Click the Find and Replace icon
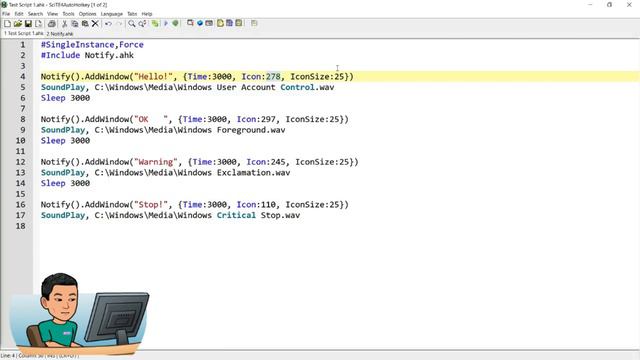This screenshot has height=360, width=640. pyautogui.click(x=142, y=23)
